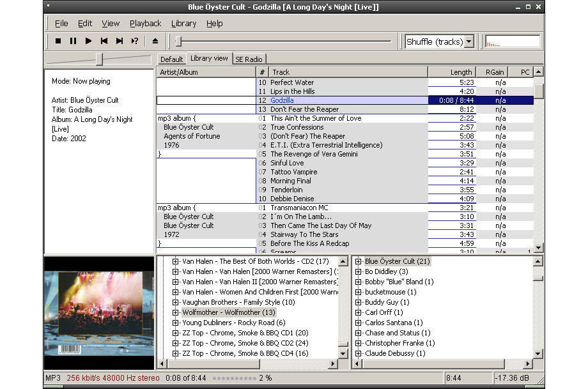Click the RGain column header
The image size is (588, 389).
coord(492,72)
